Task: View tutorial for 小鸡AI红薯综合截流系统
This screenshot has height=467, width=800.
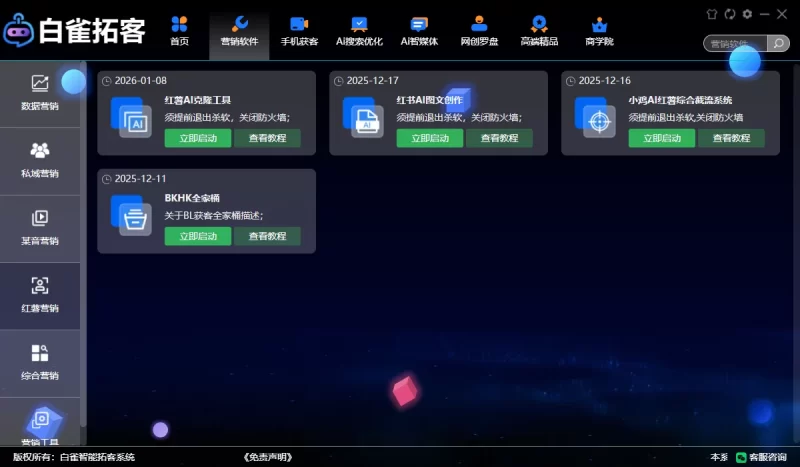Action: [731, 138]
